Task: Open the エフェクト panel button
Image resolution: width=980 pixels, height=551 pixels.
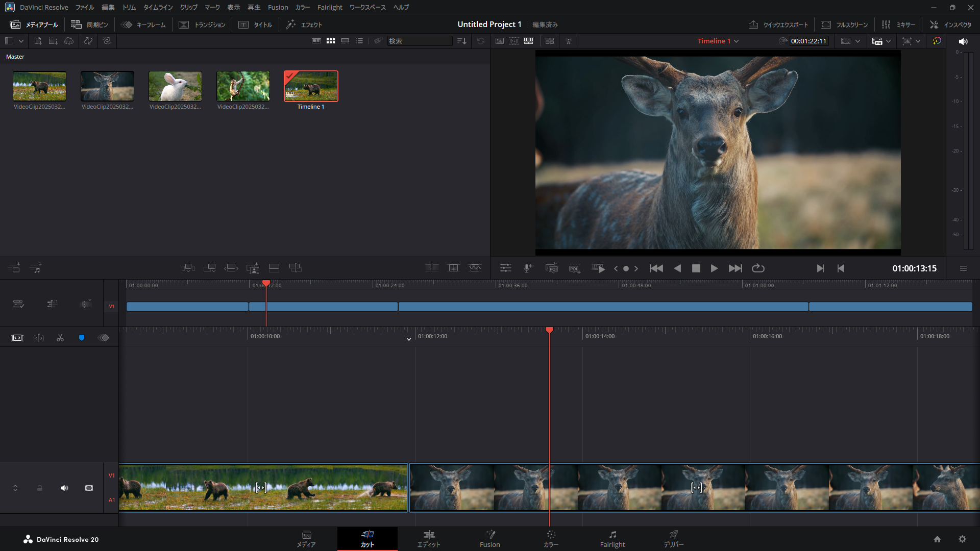Action: 304,24
